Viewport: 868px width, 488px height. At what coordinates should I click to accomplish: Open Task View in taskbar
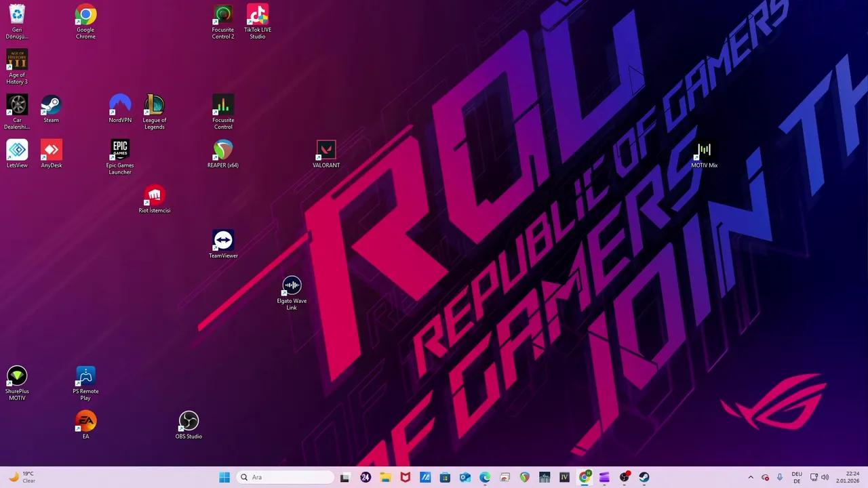click(x=344, y=477)
